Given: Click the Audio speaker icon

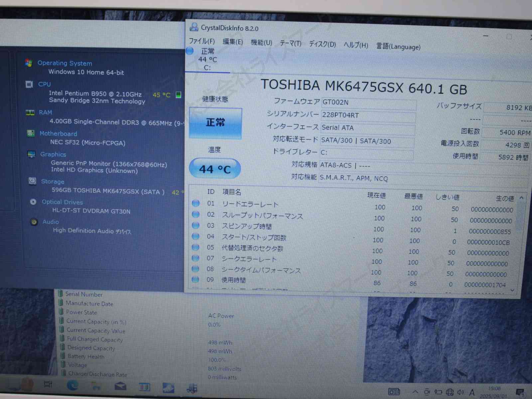Looking at the screenshot, I should point(34,222).
